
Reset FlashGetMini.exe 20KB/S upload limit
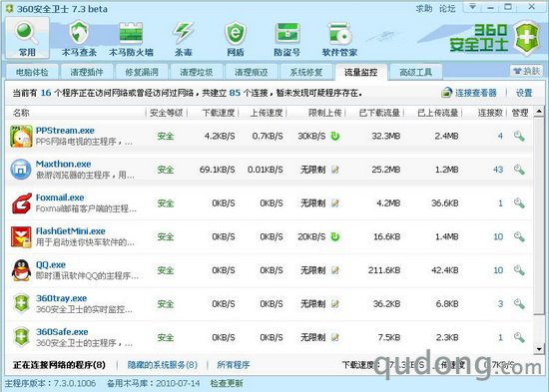335,236
